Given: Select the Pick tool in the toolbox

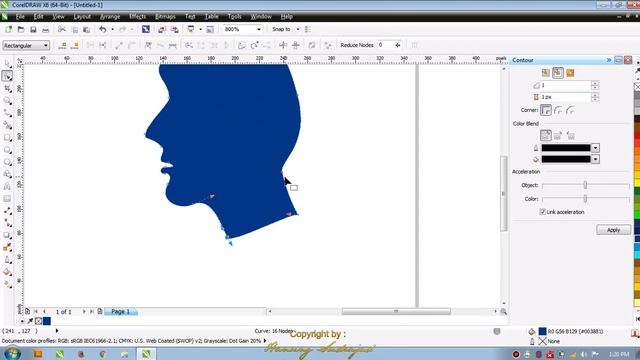Looking at the screenshot, I should (x=7, y=64).
